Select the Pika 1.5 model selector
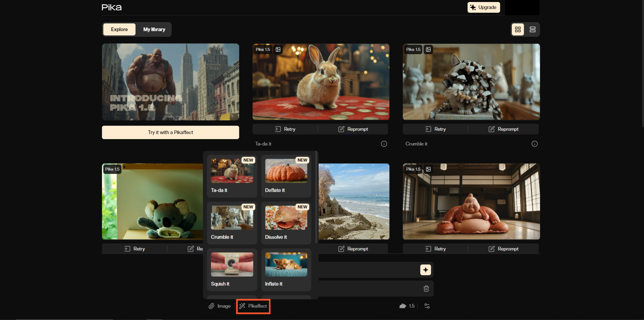This screenshot has width=644, height=320. [x=407, y=306]
